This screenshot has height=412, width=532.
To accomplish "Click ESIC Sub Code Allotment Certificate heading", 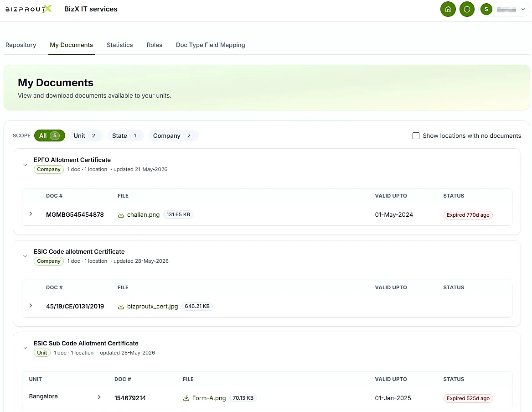I will (x=86, y=343).
